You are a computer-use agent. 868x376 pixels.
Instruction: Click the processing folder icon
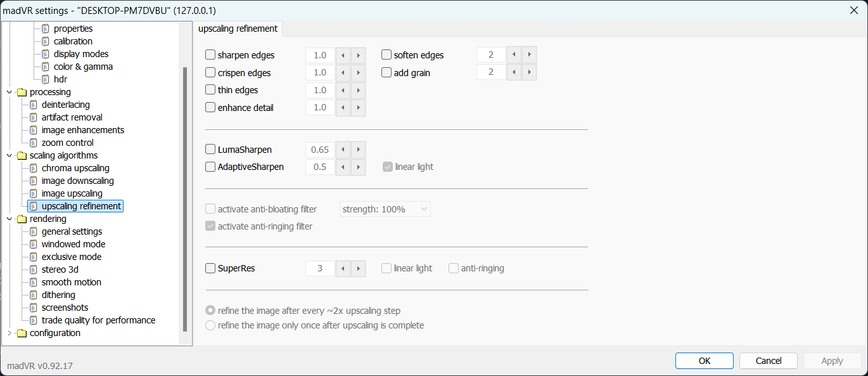(22, 92)
